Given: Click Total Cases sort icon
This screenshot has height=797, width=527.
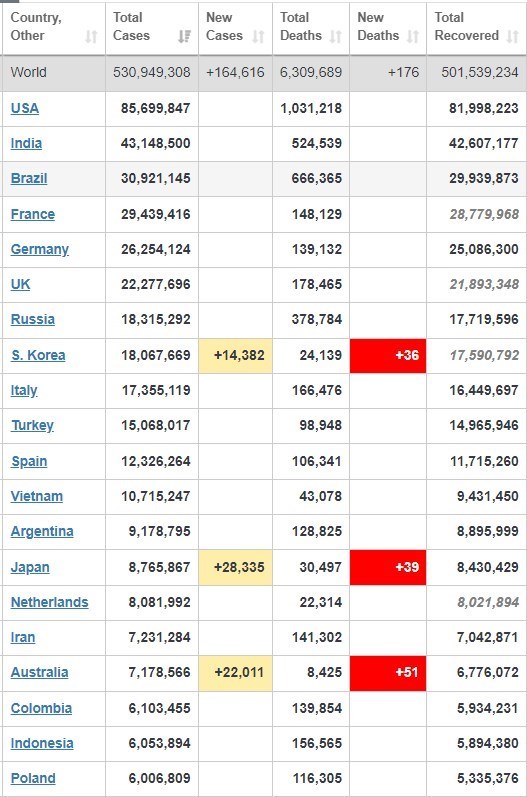Looking at the screenshot, I should [184, 37].
